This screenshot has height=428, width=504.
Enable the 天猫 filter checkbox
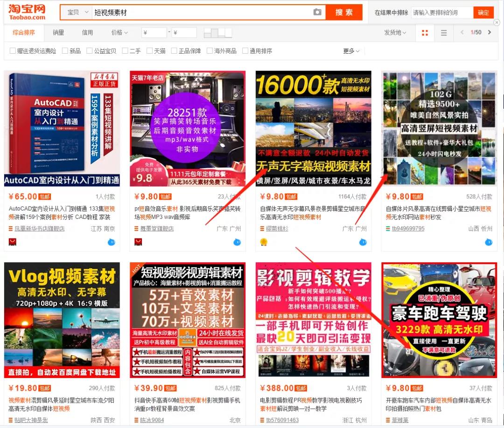150,51
